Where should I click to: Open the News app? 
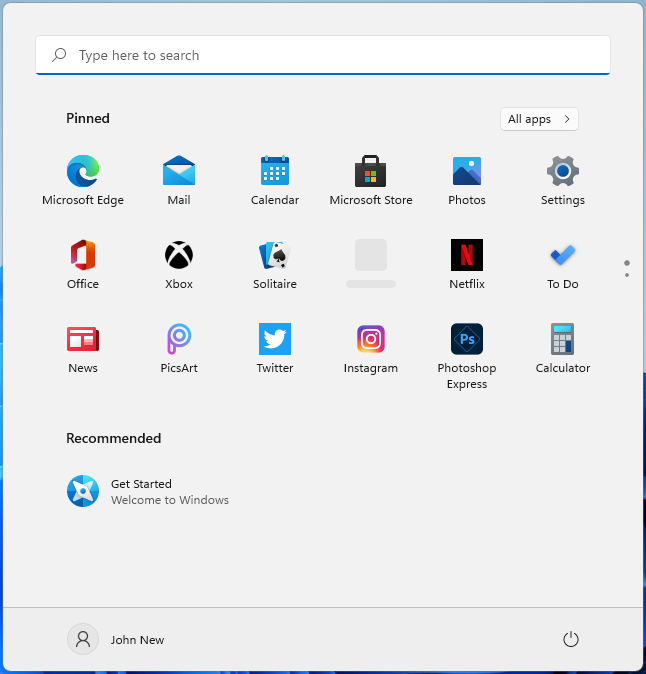pyautogui.click(x=83, y=349)
